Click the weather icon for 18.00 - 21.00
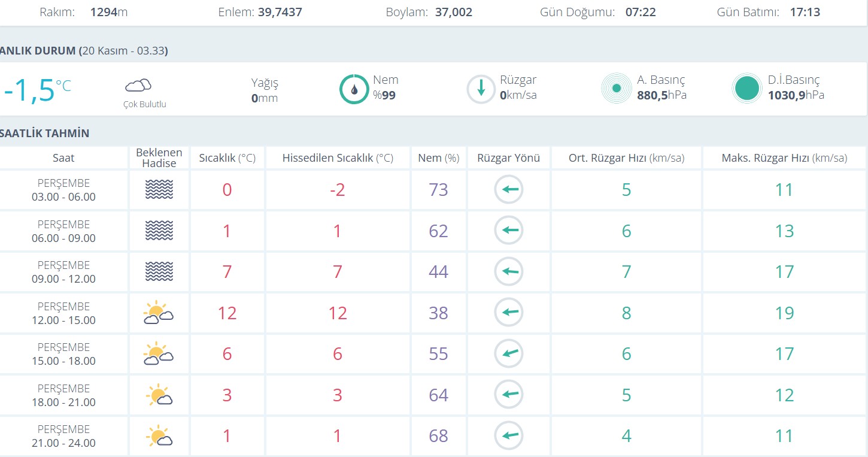The width and height of the screenshot is (868, 457). (159, 395)
